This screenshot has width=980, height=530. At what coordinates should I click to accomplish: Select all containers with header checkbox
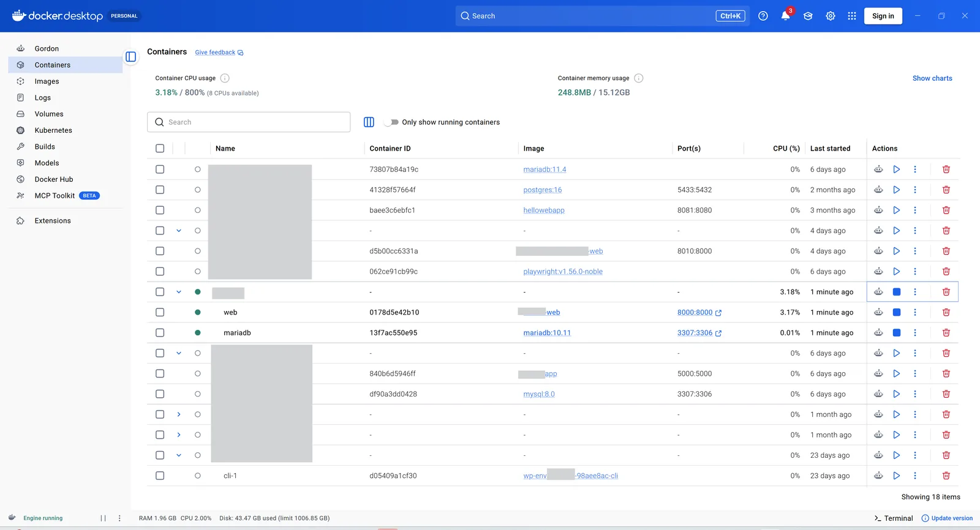pyautogui.click(x=160, y=148)
